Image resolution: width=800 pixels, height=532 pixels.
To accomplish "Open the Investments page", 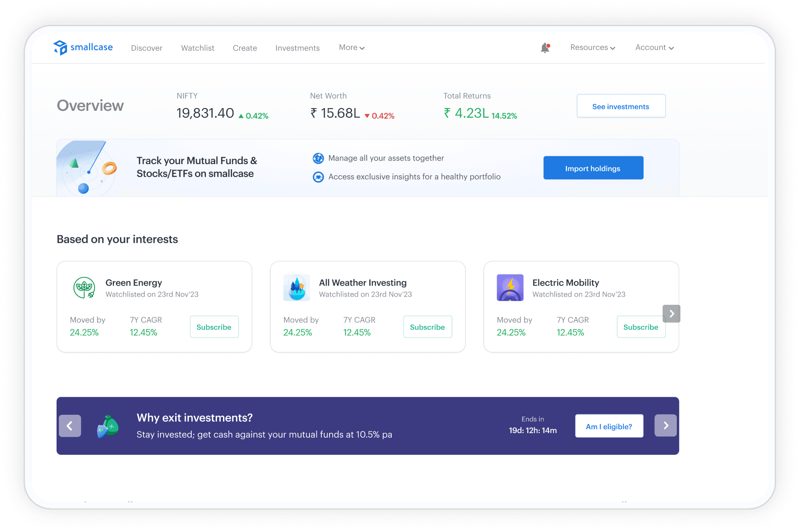I will point(297,48).
